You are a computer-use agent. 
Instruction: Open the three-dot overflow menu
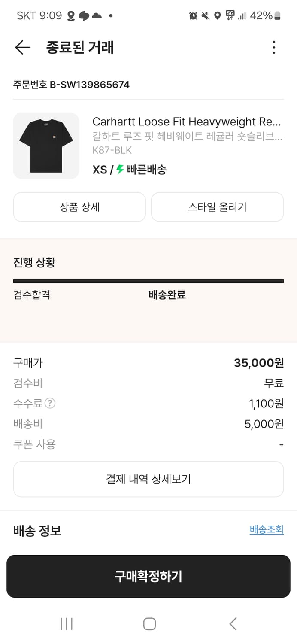[273, 47]
